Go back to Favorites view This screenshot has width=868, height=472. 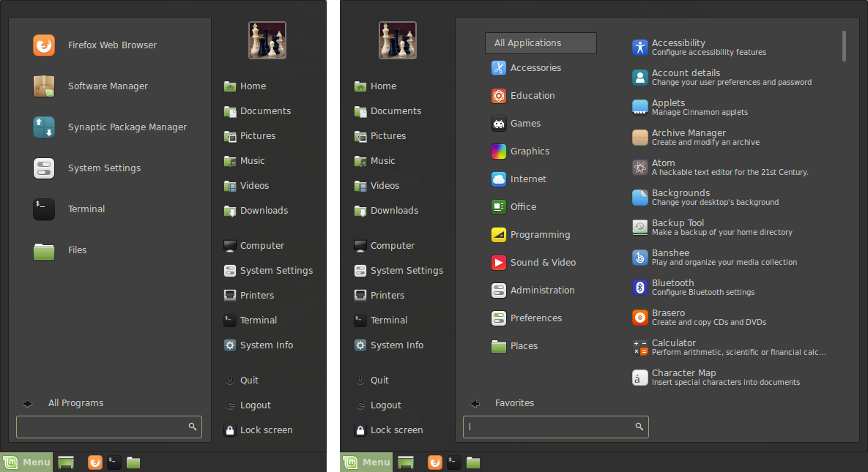click(513, 403)
